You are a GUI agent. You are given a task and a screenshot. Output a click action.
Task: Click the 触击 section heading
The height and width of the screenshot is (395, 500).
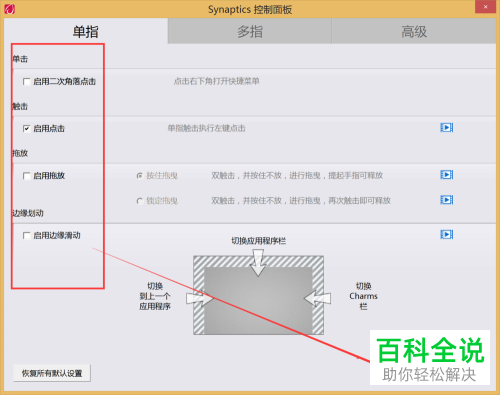(x=20, y=106)
